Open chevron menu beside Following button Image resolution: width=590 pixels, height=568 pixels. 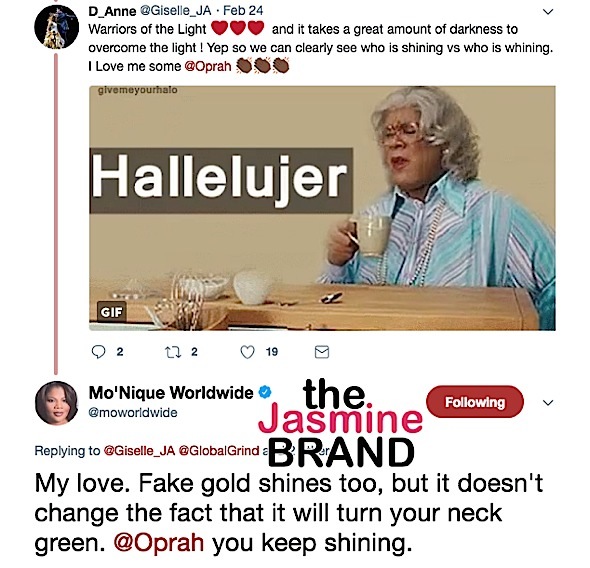548,403
